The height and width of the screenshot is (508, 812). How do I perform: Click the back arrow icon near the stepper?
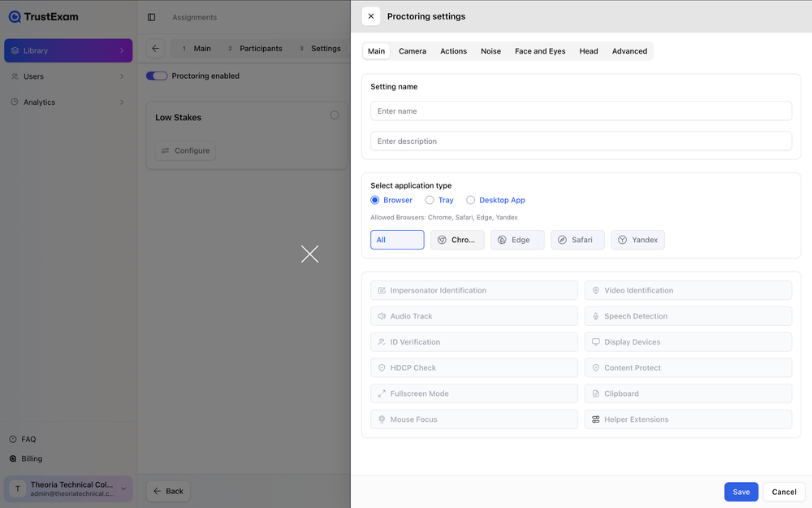point(155,48)
